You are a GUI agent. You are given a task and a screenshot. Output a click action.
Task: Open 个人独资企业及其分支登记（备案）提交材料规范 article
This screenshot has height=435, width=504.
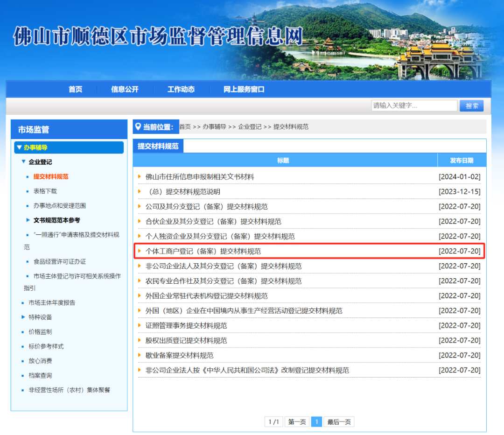coord(220,236)
